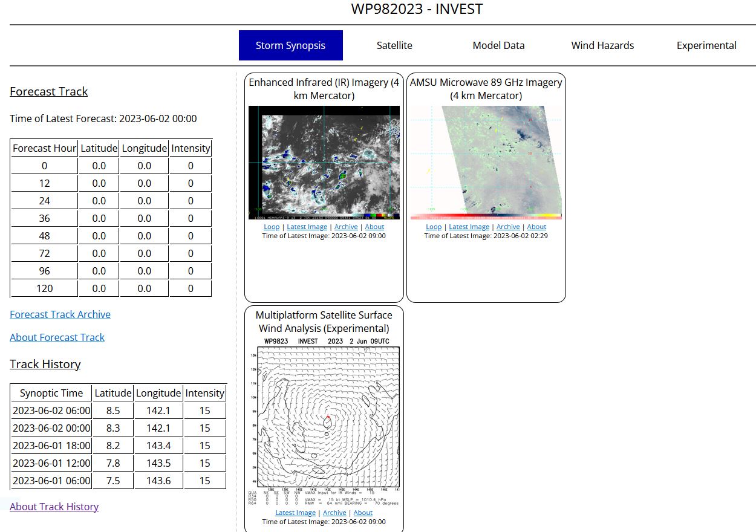Open Latest Image for AMSU Microwave

pyautogui.click(x=469, y=227)
